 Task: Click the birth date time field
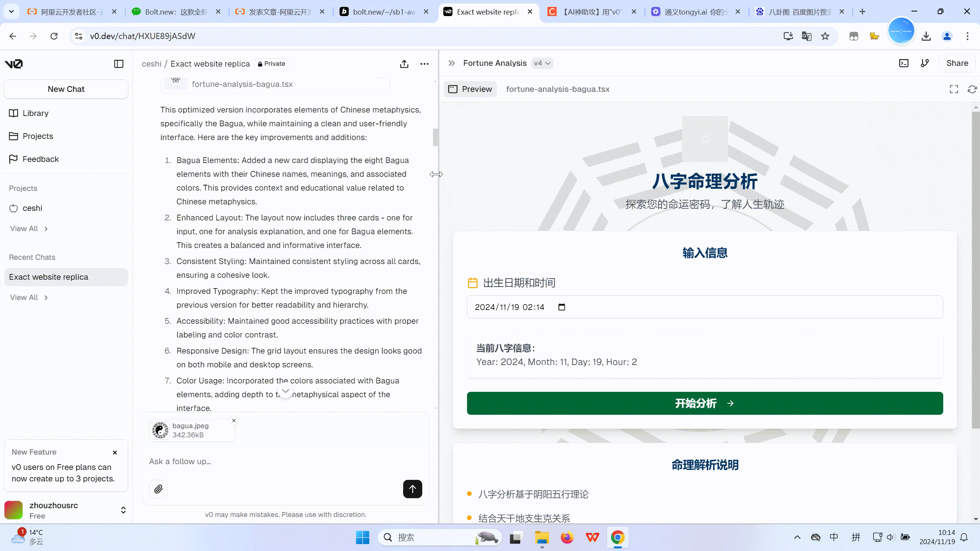tap(705, 307)
